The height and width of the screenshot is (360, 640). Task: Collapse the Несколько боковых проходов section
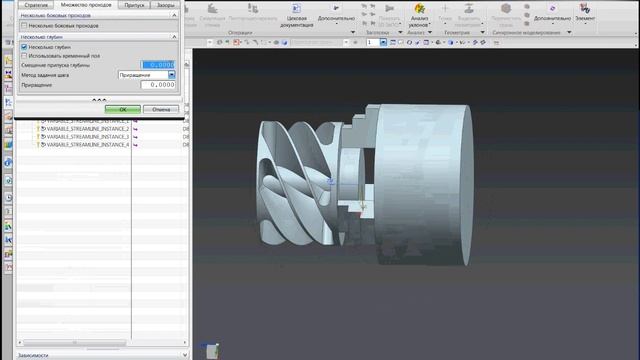[x=174, y=15]
